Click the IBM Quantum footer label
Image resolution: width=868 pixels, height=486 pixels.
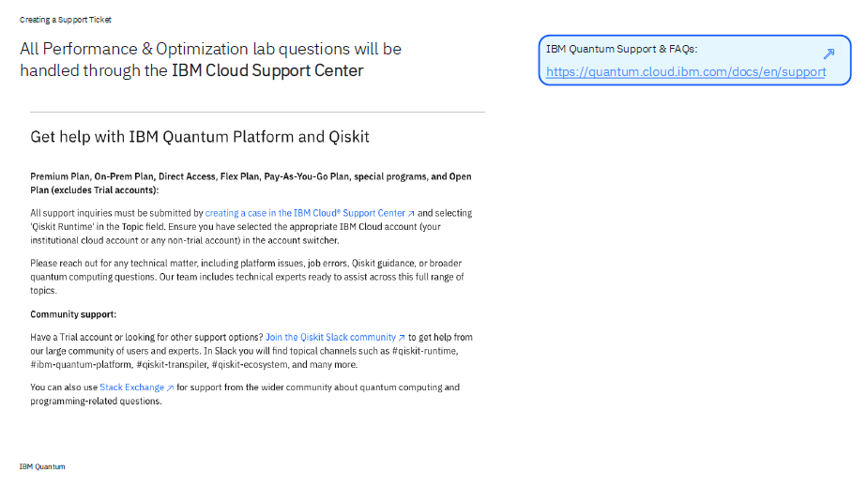pos(42,466)
